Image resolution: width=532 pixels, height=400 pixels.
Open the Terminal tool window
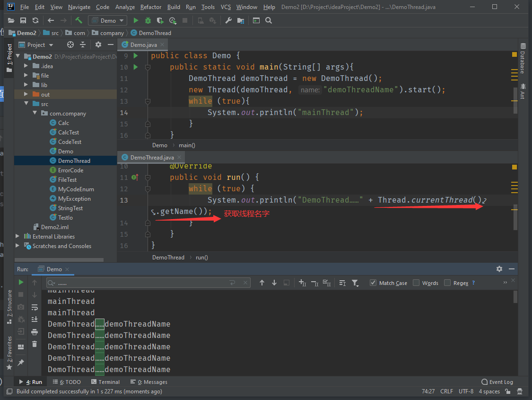pyautogui.click(x=105, y=382)
